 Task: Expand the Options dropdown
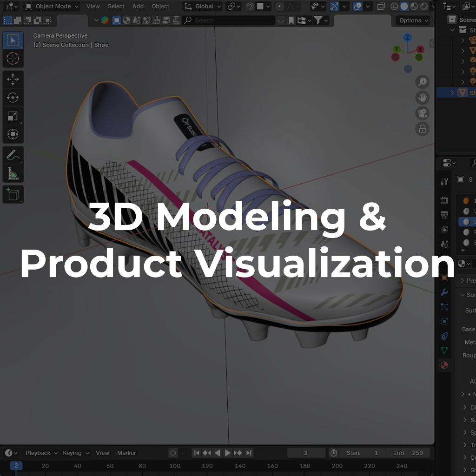(413, 20)
